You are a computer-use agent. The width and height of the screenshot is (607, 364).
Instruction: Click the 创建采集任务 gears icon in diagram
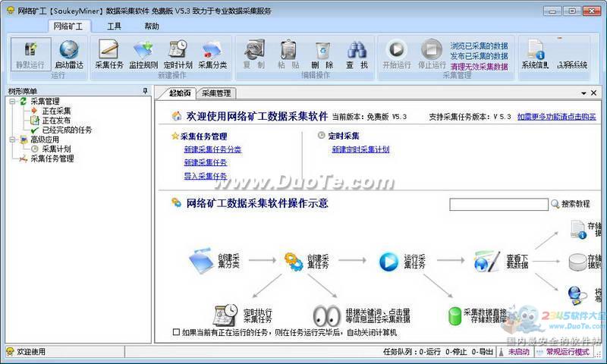pyautogui.click(x=294, y=261)
